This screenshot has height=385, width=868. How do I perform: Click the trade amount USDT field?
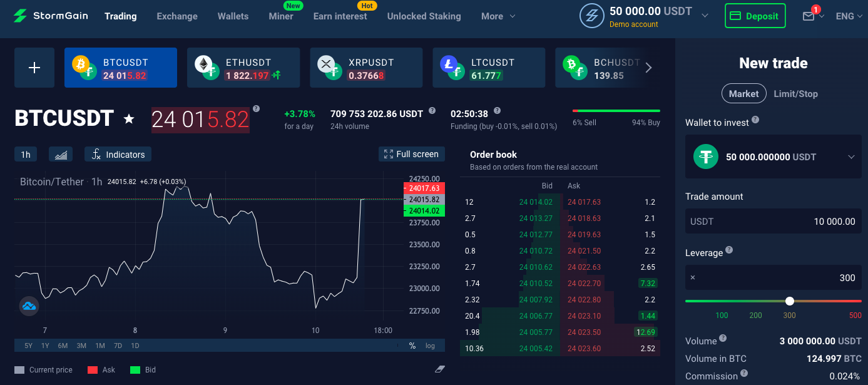774,221
